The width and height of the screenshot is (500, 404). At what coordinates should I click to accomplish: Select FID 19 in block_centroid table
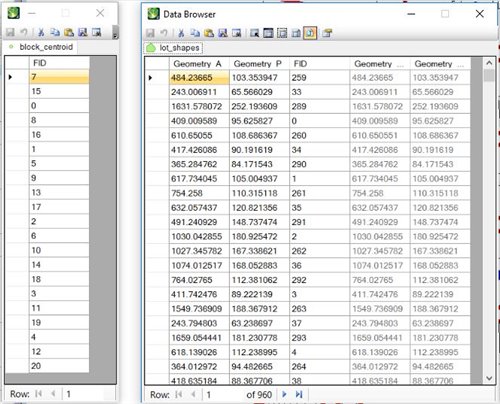click(59, 322)
